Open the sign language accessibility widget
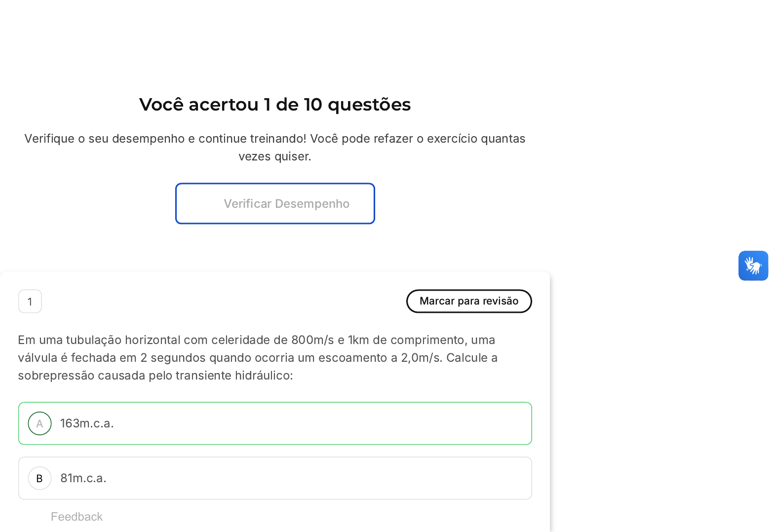 point(753,266)
